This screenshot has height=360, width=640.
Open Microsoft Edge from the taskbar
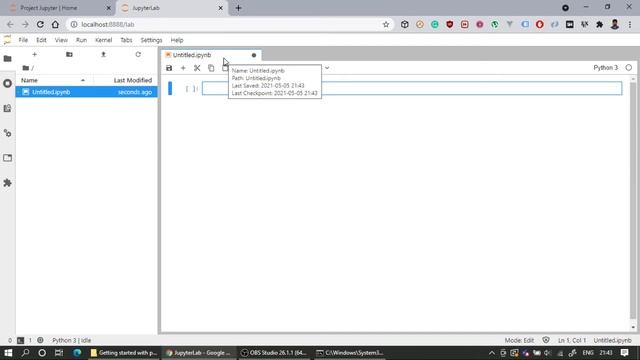tap(77, 353)
